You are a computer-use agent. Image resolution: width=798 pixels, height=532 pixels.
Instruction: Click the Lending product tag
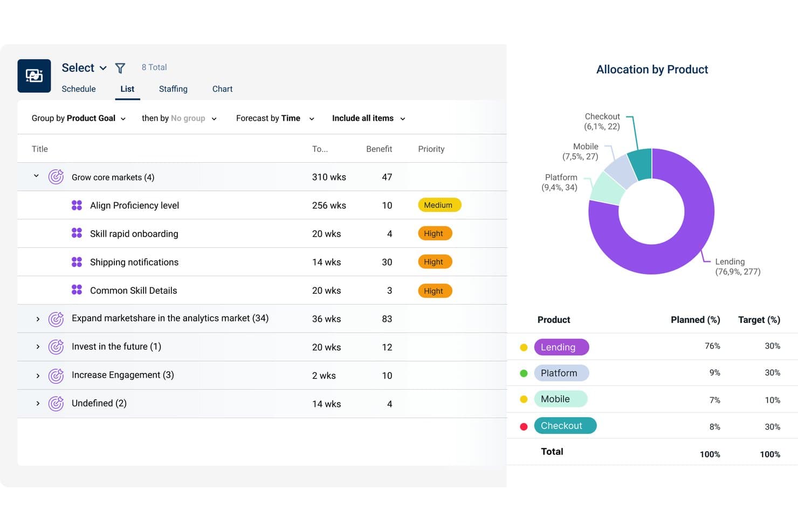click(561, 347)
